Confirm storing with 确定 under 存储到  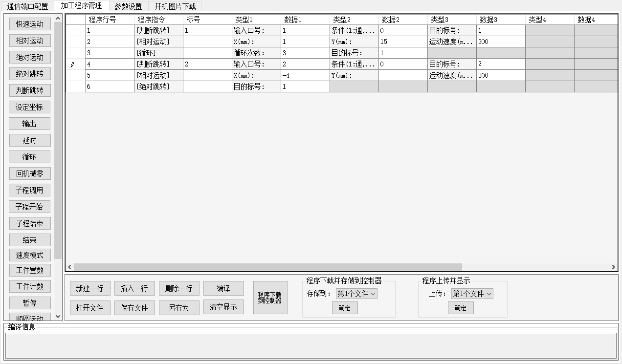[x=345, y=308]
